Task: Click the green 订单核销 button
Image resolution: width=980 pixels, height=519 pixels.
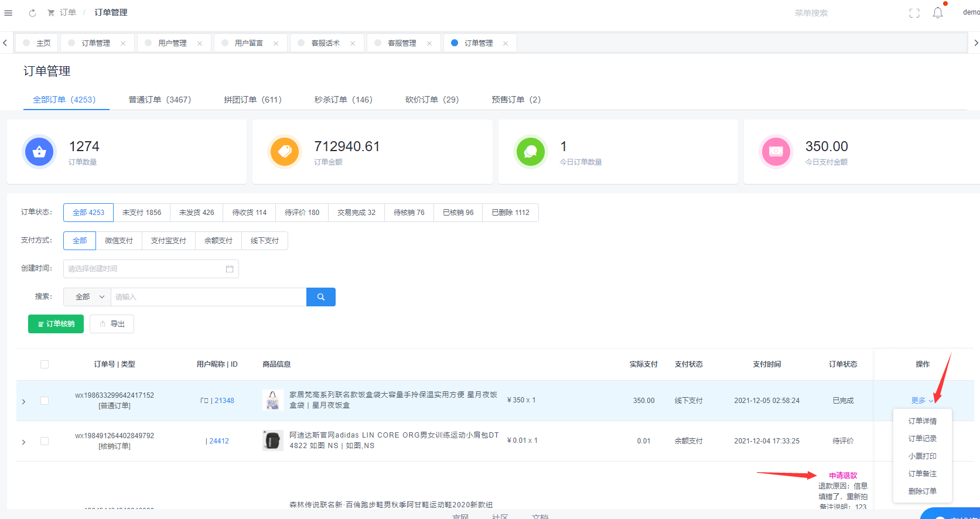Action: pyautogui.click(x=56, y=324)
